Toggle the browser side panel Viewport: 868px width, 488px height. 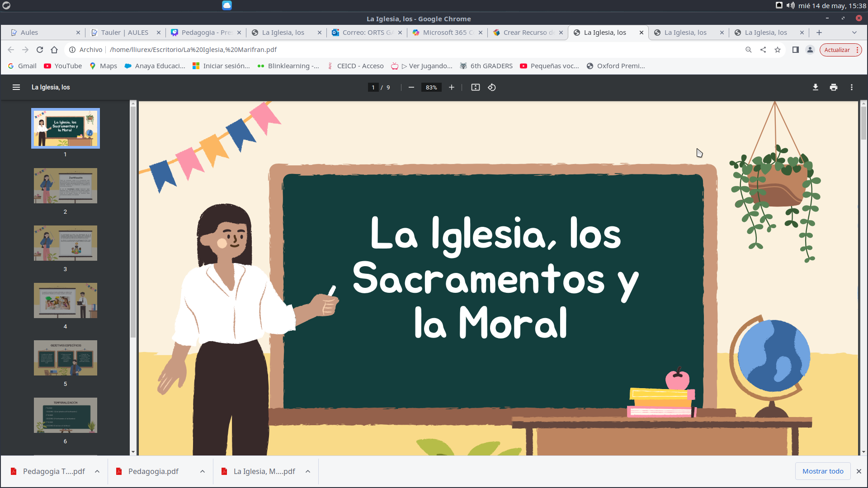pyautogui.click(x=796, y=50)
